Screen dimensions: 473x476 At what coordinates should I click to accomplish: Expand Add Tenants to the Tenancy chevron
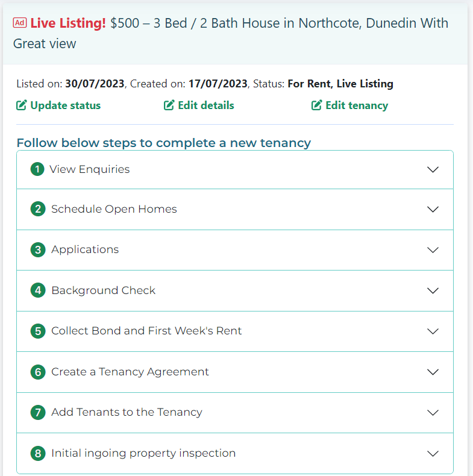pos(433,412)
